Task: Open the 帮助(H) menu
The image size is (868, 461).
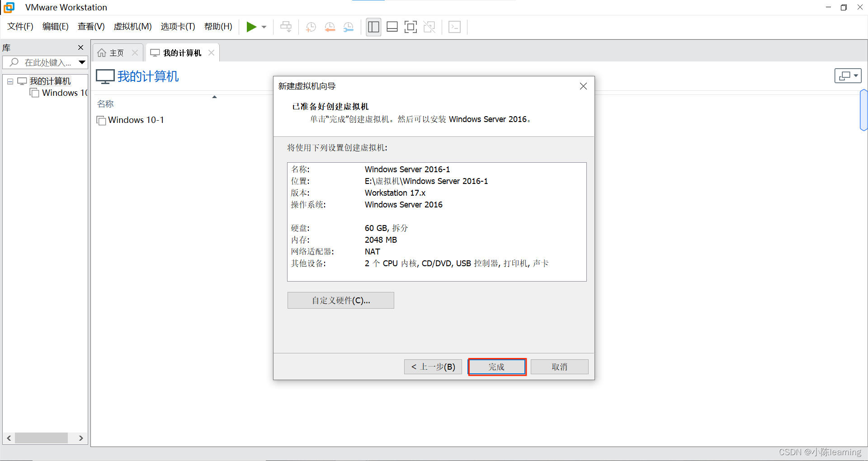Action: 218,27
